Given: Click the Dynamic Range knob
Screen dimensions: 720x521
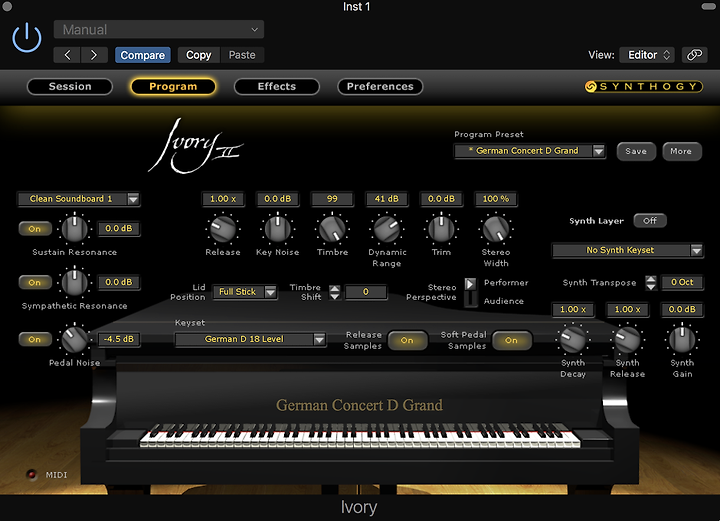Looking at the screenshot, I should click(x=387, y=229).
